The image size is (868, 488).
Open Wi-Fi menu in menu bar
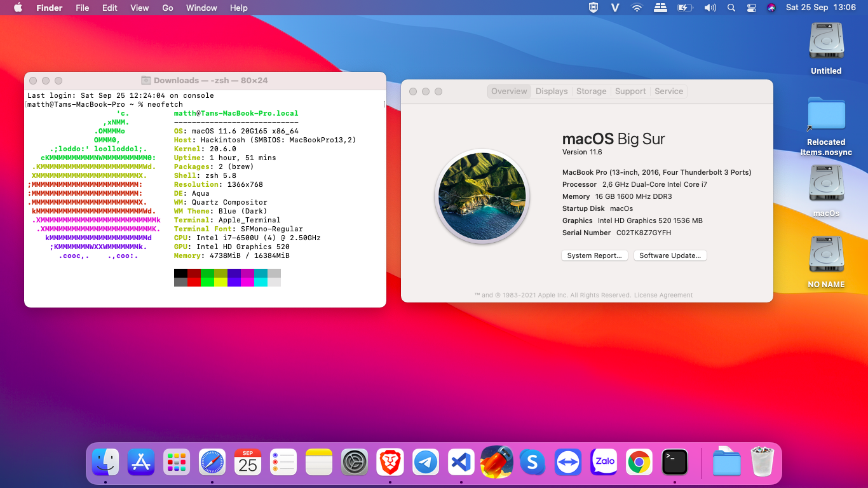click(637, 8)
